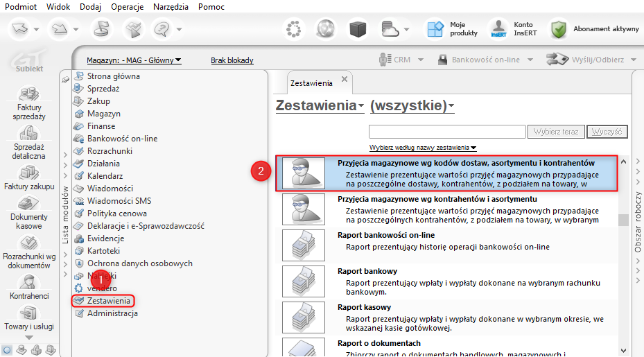Expand Wybierz według nazwy zestawienia dropdown

[423, 148]
